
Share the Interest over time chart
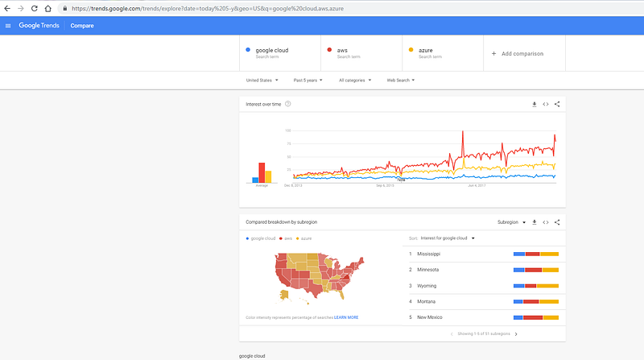pos(557,105)
